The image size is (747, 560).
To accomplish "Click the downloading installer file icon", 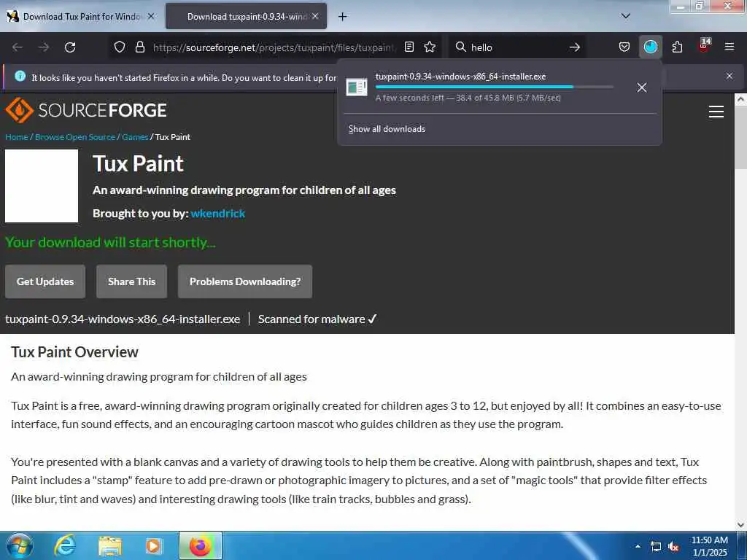I will click(356, 87).
